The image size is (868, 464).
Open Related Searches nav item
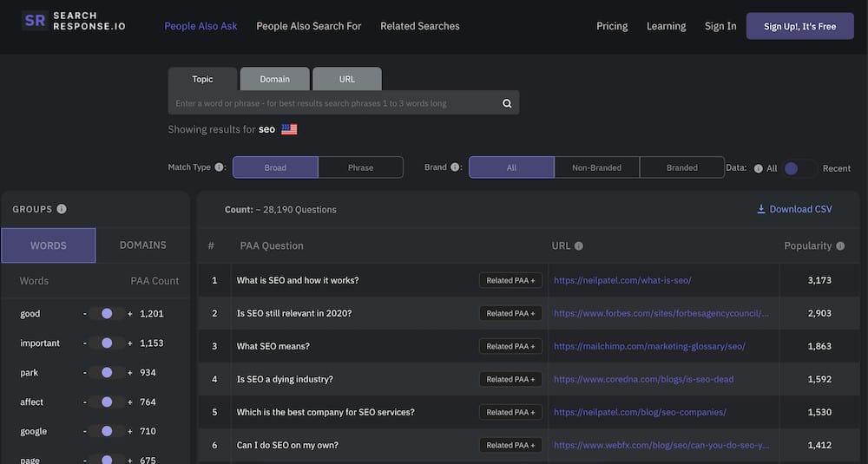click(419, 26)
